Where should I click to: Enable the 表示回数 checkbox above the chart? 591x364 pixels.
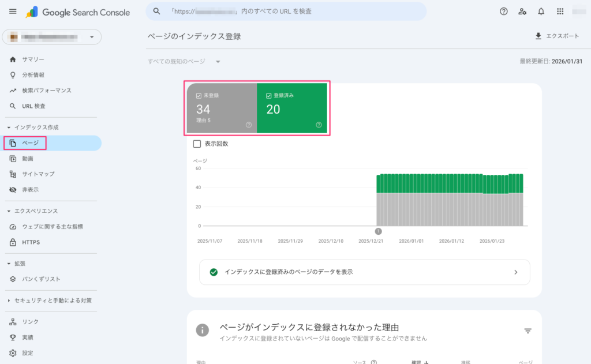pyautogui.click(x=197, y=144)
